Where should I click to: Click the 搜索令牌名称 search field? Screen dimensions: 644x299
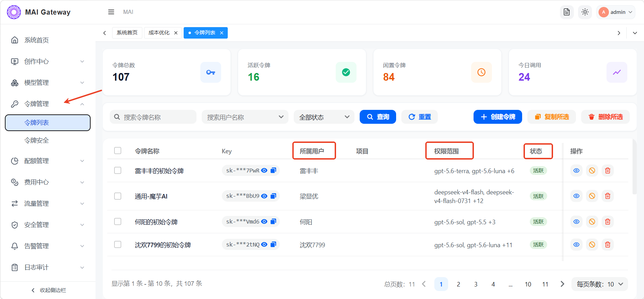pos(153,117)
